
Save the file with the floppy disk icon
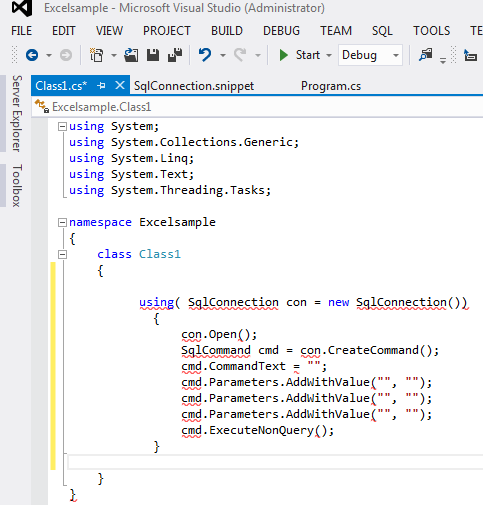point(153,55)
